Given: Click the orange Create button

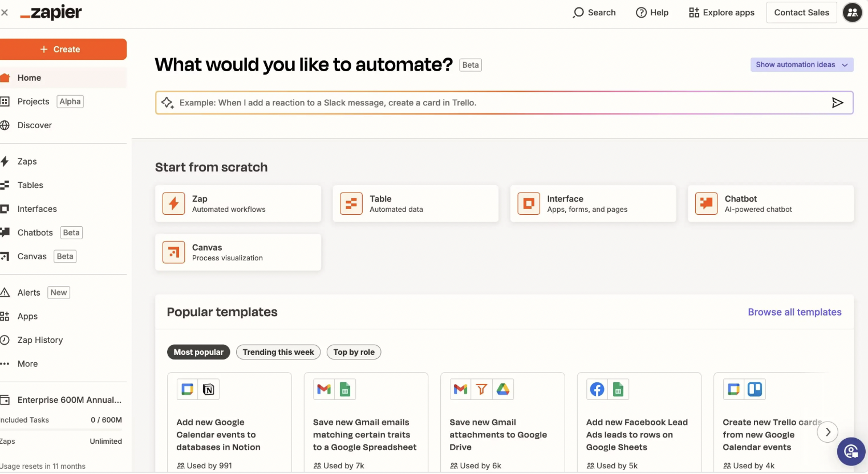Looking at the screenshot, I should 60,50.
